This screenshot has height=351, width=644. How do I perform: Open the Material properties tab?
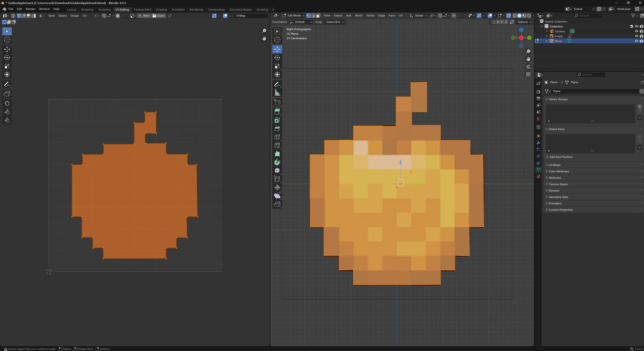click(x=538, y=176)
